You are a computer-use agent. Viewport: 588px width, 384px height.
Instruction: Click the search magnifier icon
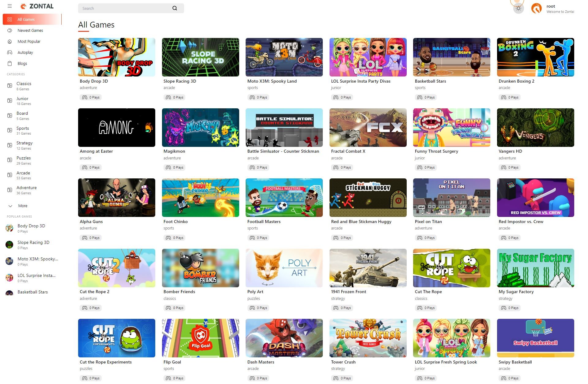pos(175,8)
